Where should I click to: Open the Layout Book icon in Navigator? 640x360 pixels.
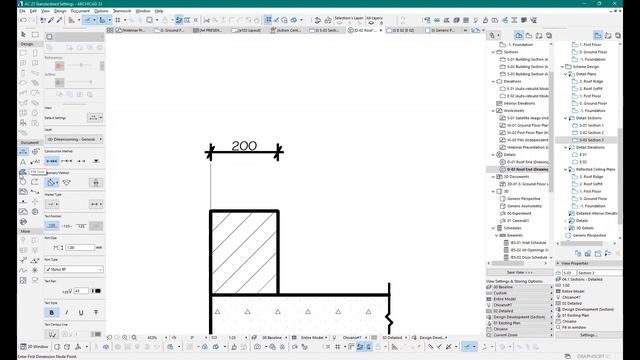click(x=539, y=36)
